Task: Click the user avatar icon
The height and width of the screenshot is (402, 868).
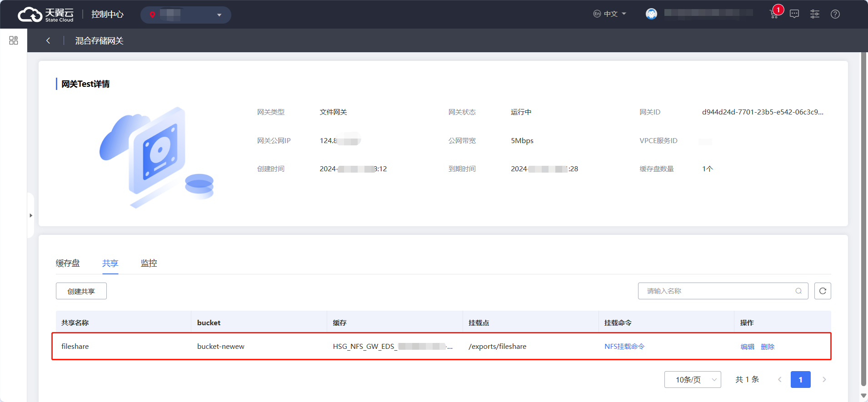Action: (651, 14)
